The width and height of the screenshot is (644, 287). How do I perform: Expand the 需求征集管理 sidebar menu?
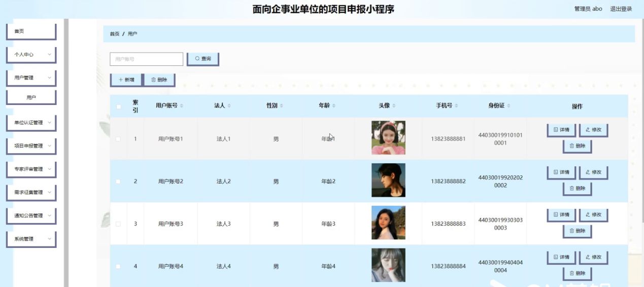(x=31, y=193)
